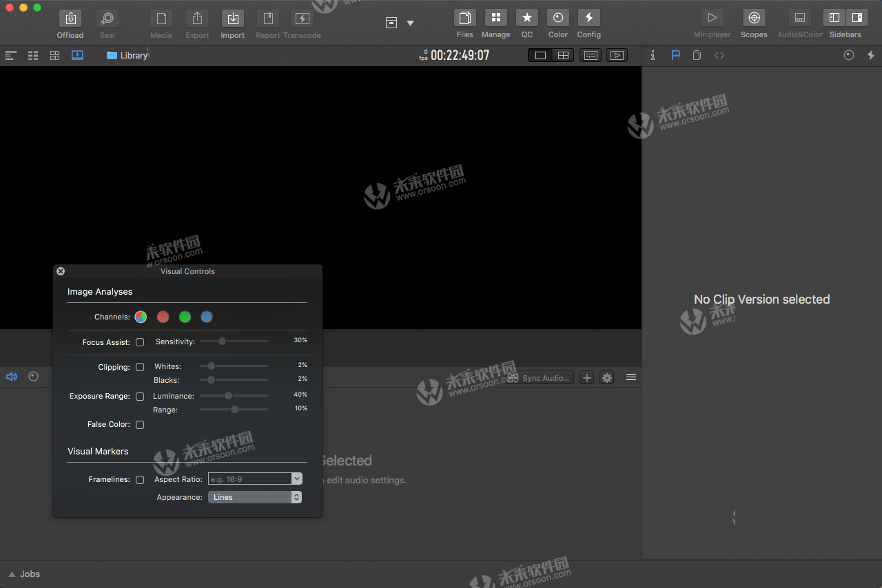Expand the Jobs panel
Image resolution: width=882 pixels, height=588 pixels.
24,574
